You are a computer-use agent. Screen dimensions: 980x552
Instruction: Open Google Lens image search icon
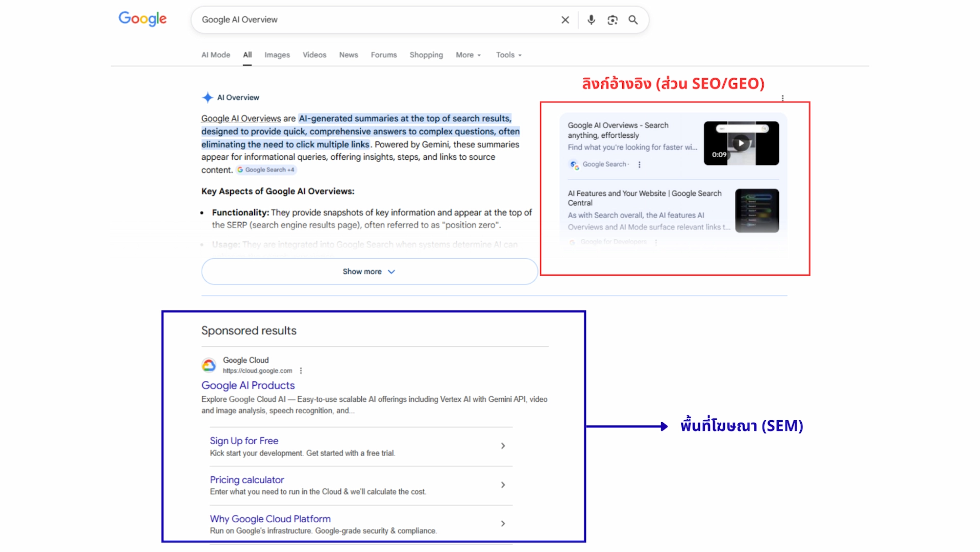pyautogui.click(x=612, y=20)
